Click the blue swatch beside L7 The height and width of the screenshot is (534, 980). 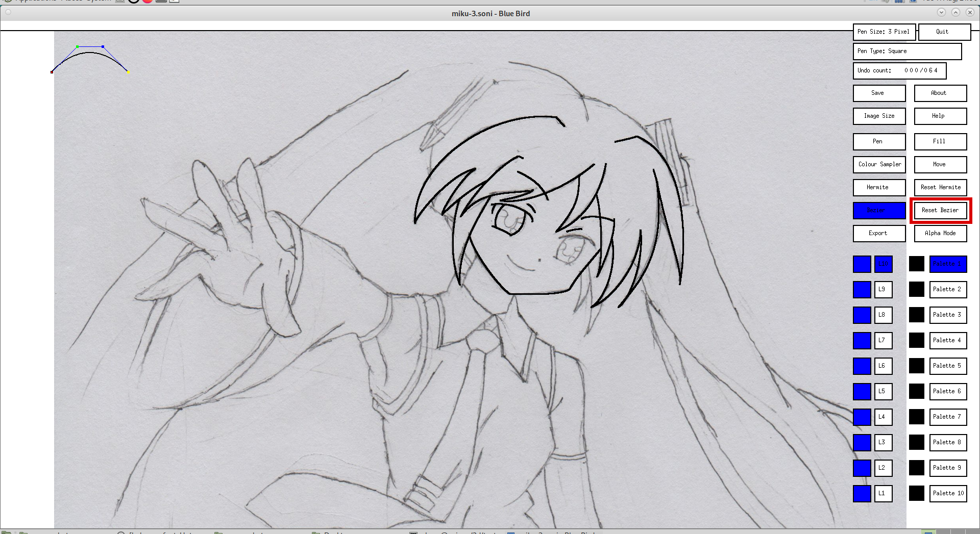point(862,340)
